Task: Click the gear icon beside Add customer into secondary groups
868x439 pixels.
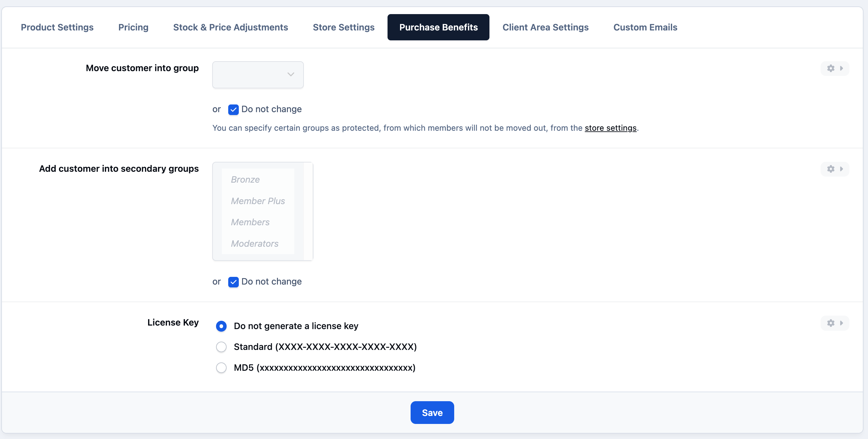Action: coord(830,169)
